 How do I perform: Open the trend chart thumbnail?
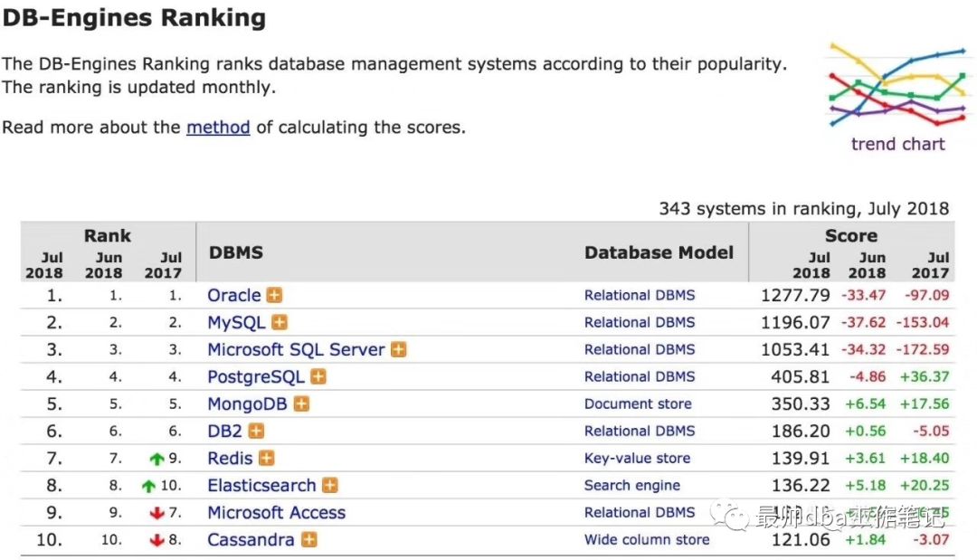tap(897, 86)
